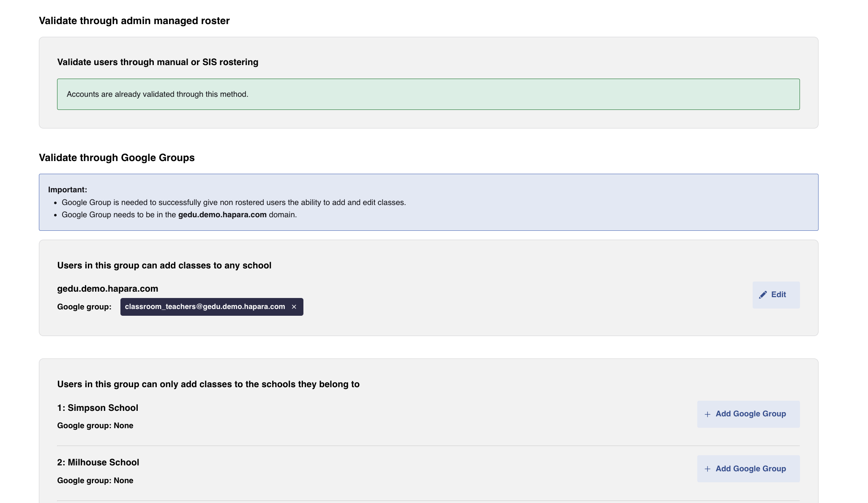Expand the Milhouse School group assignment section
Image resolution: width=868 pixels, height=503 pixels.
click(x=748, y=468)
